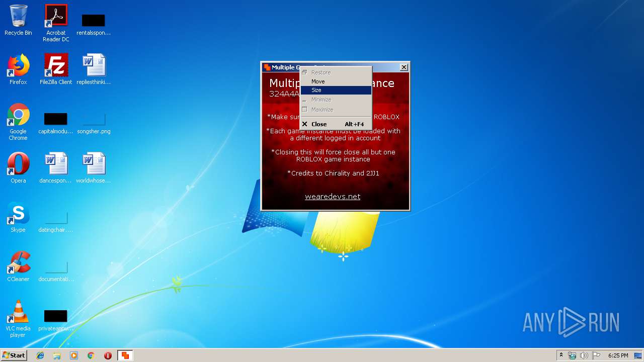Open the Firefox desktop shortcut

tap(18, 69)
